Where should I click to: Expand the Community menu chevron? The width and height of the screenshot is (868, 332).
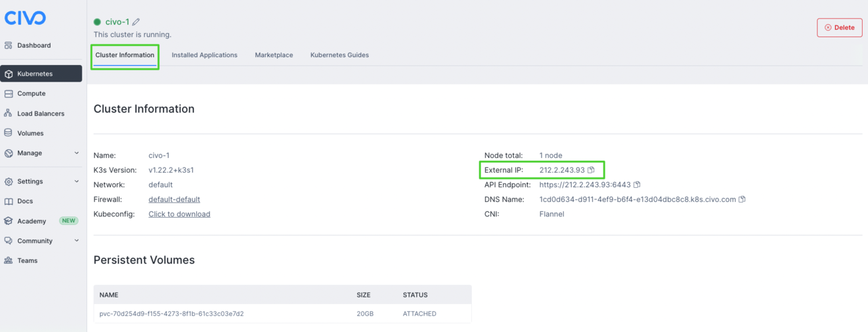(76, 241)
